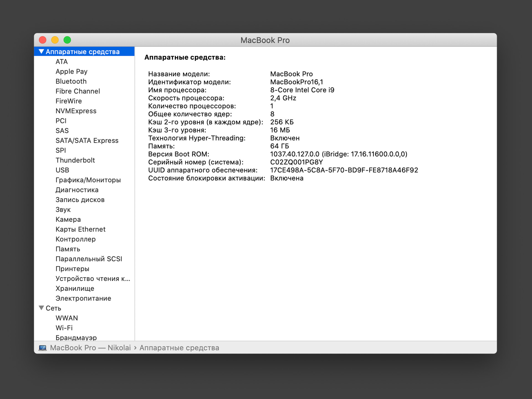Select NVMExpress in the sidebar
Screen dimensions: 532x399
(x=76, y=111)
